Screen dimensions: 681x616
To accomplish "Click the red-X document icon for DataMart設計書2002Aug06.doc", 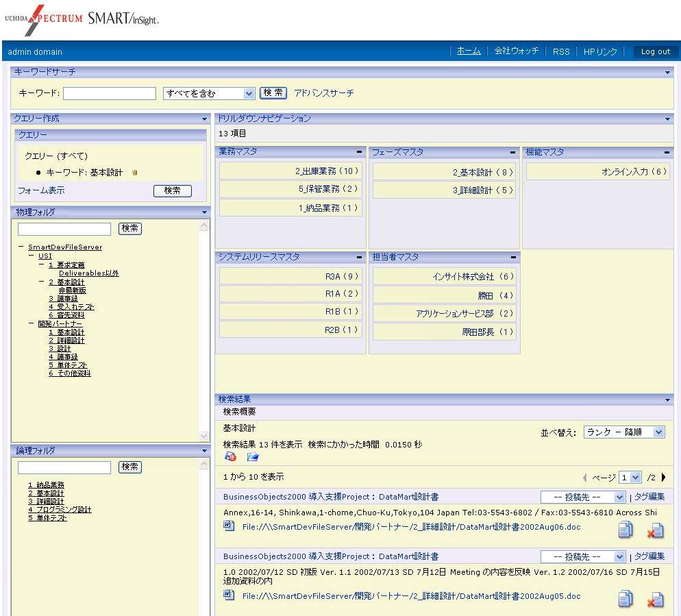I will pyautogui.click(x=656, y=530).
